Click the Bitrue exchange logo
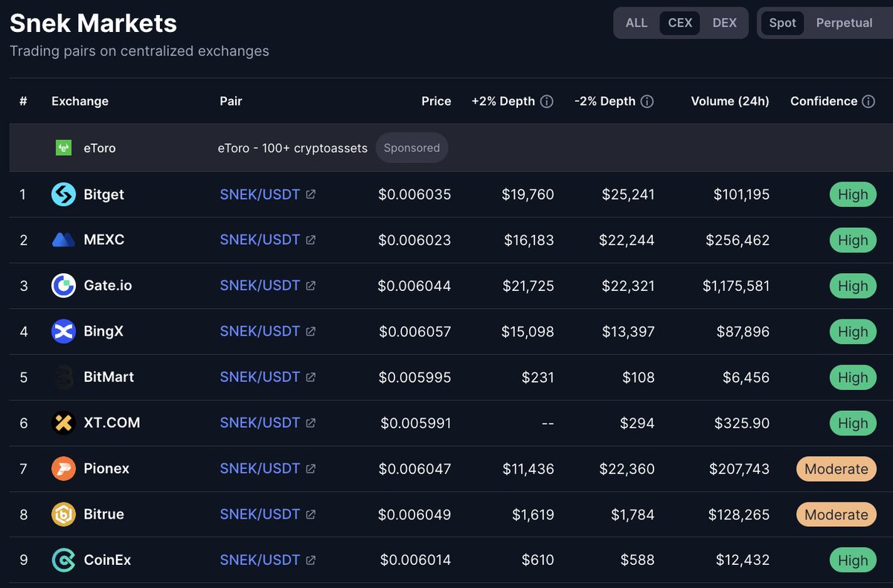 63,514
